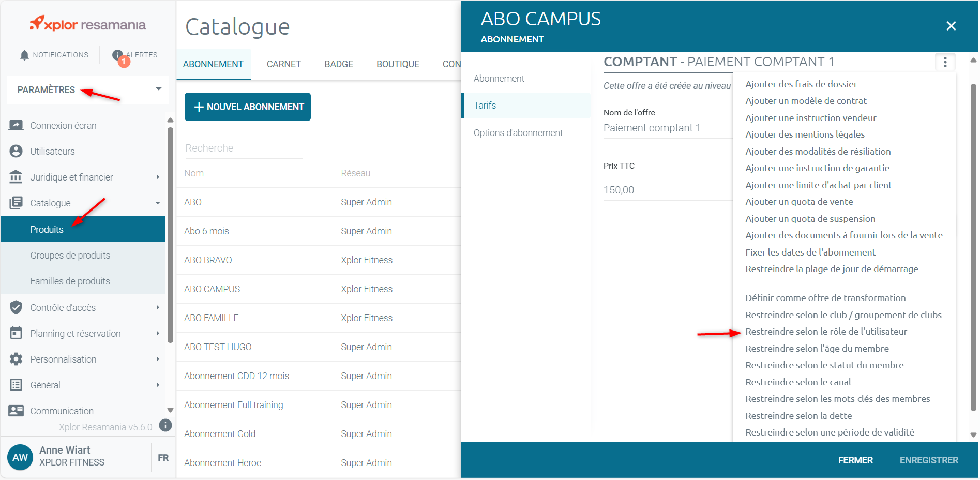Sort by the Nom column header

tap(194, 173)
